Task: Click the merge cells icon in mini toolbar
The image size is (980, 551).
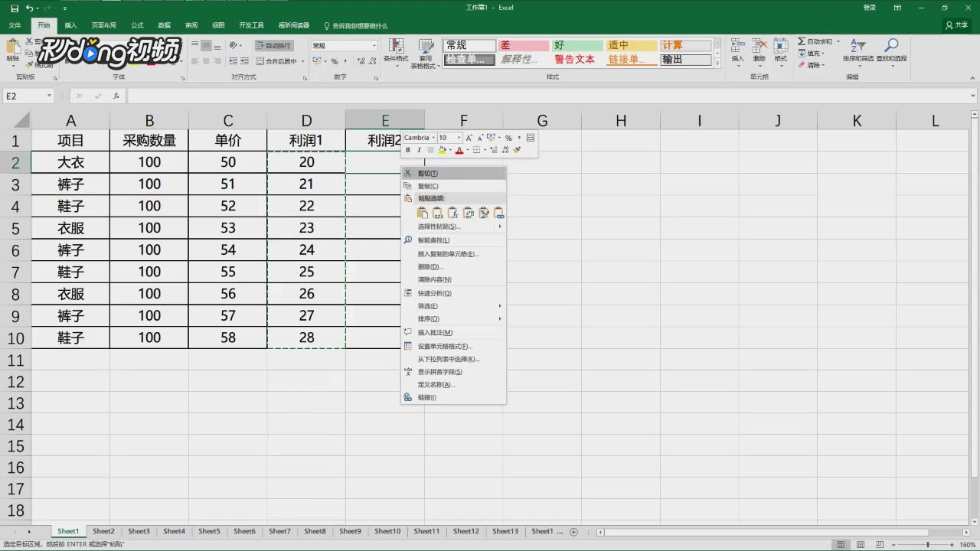Action: [531, 138]
